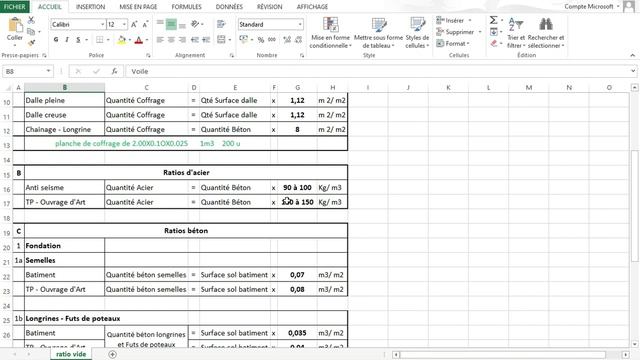Open Rechercher et sélectionner binoculars
The image size is (640, 360).
[x=546, y=33]
